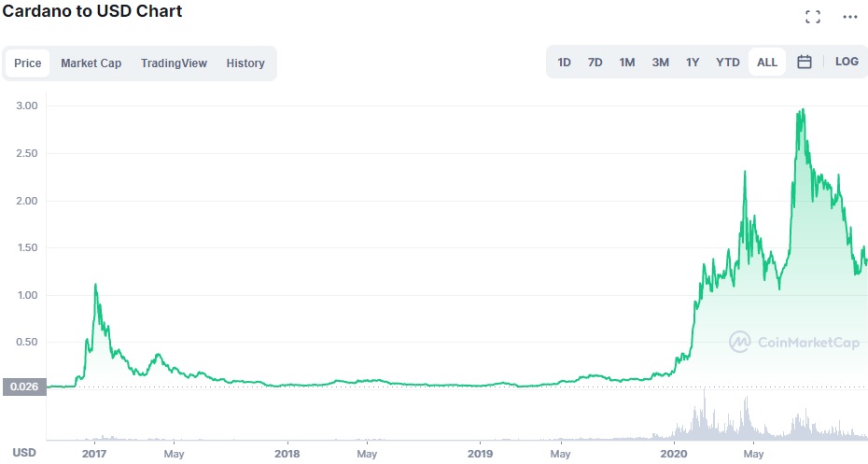The width and height of the screenshot is (868, 464).
Task: Set the range to 3M
Action: (660, 63)
